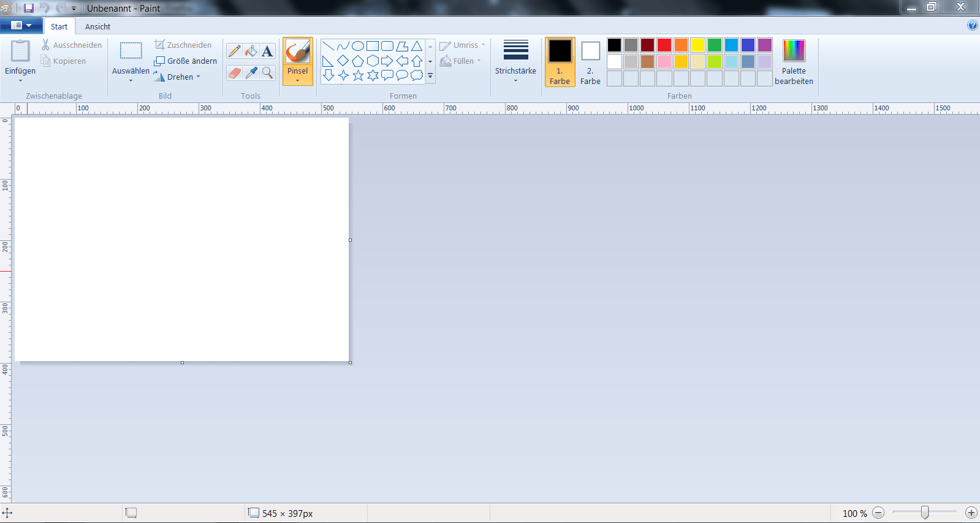
Task: Pick the red color swatch
Action: click(x=664, y=45)
